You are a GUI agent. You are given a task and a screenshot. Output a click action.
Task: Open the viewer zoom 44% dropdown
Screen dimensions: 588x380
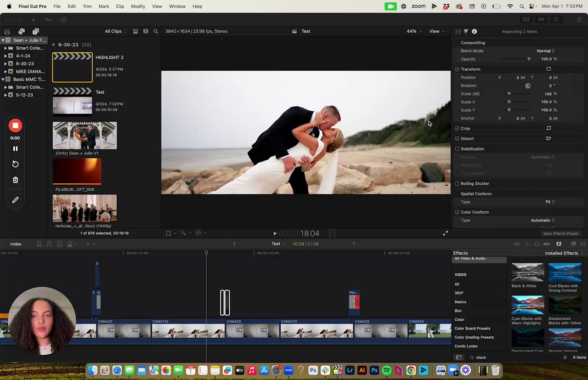click(414, 31)
